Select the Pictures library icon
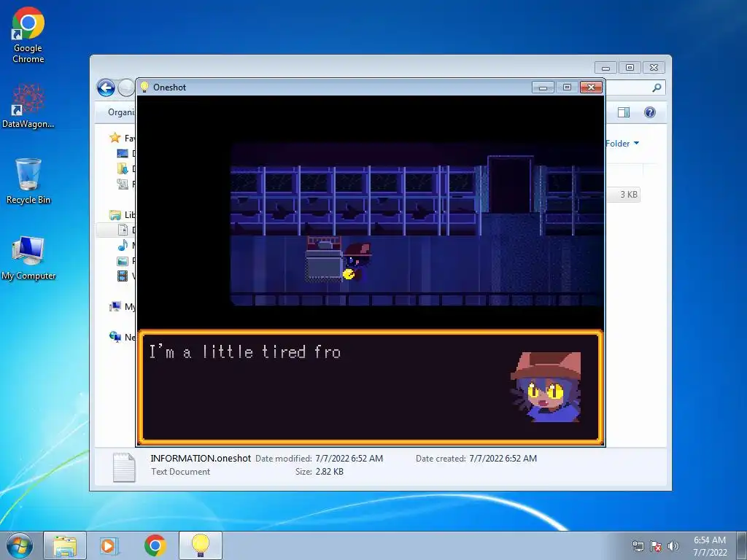 [123, 261]
